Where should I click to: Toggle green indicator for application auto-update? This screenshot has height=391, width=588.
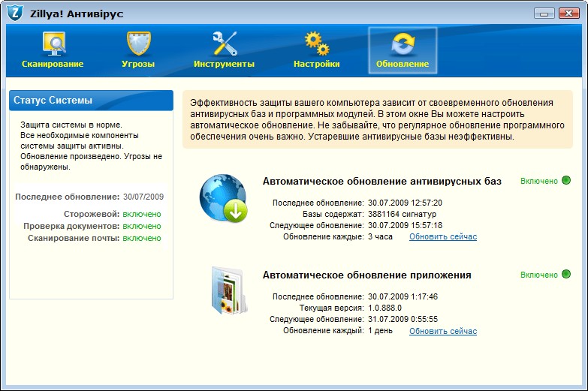(x=566, y=274)
